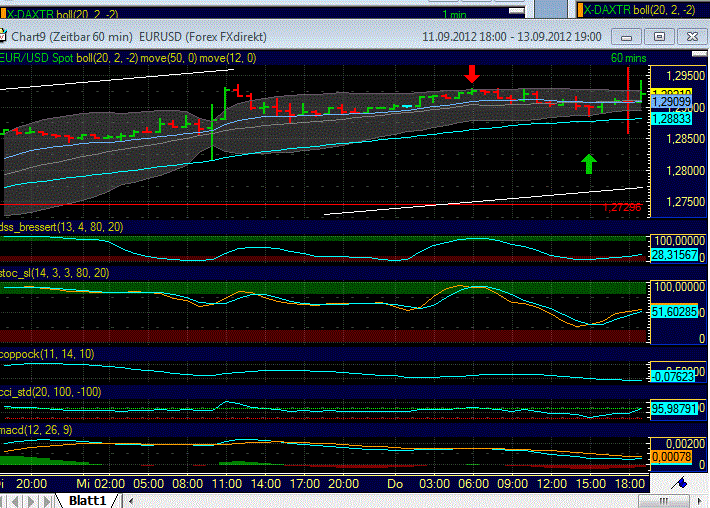710x508 pixels.
Task: Click the dss_bressert(13, 4, 80, 20) label
Action: [x=61, y=227]
